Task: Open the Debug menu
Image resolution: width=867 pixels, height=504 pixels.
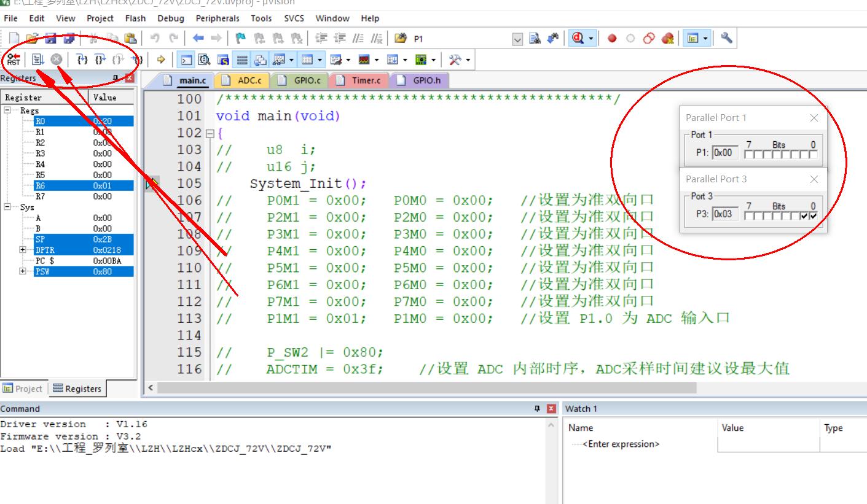Action: pos(170,18)
